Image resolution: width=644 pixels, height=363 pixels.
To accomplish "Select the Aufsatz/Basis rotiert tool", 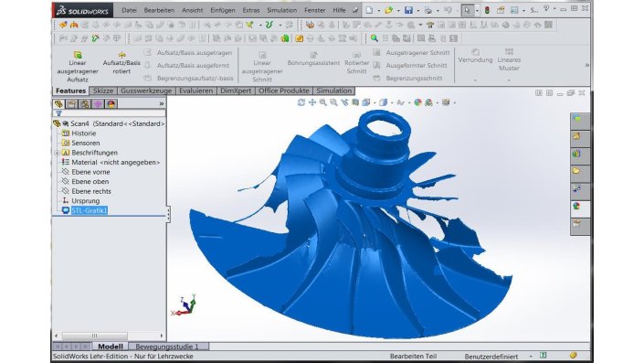I will (121, 54).
